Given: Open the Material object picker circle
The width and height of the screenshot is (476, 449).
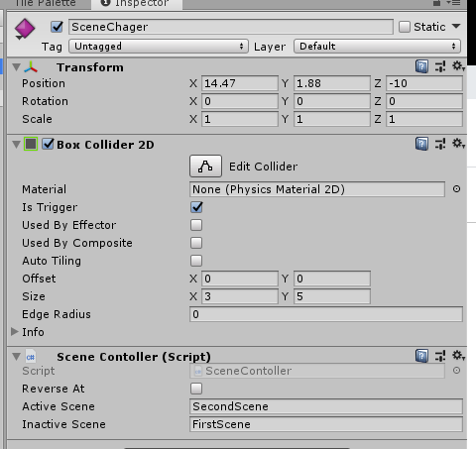Looking at the screenshot, I should coord(456,189).
